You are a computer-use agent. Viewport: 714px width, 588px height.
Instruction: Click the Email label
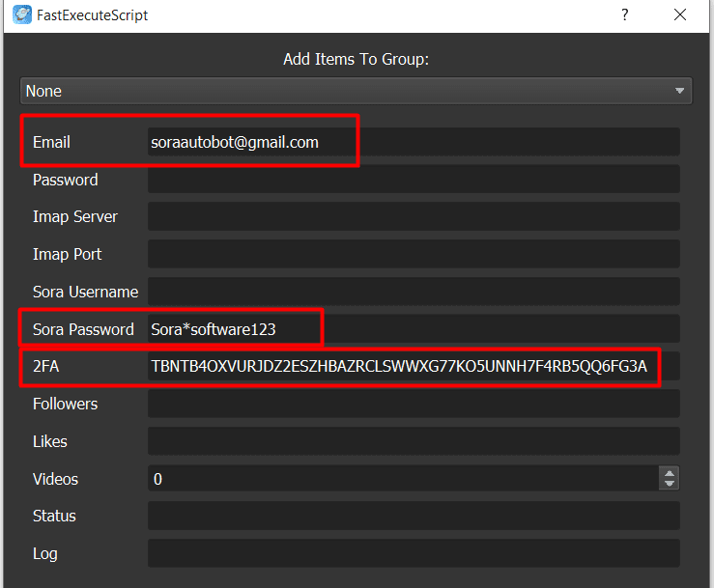pyautogui.click(x=51, y=142)
